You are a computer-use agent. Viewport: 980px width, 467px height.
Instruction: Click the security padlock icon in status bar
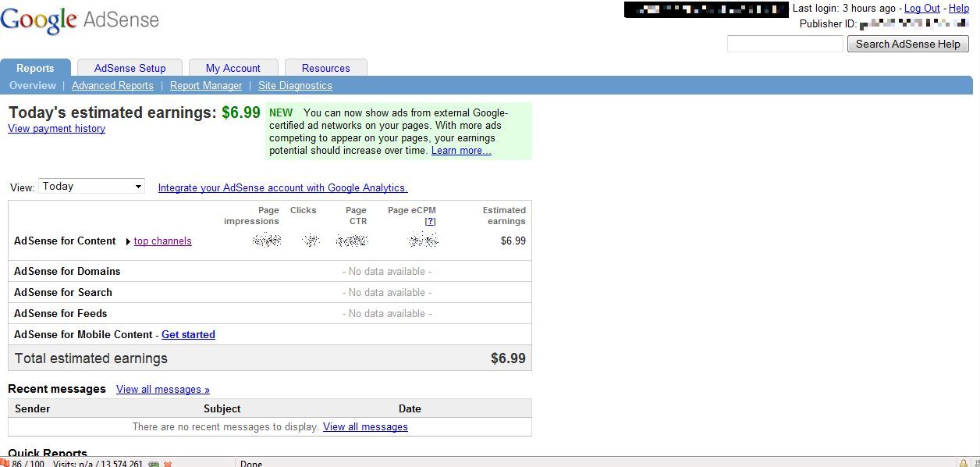pyautogui.click(x=964, y=464)
